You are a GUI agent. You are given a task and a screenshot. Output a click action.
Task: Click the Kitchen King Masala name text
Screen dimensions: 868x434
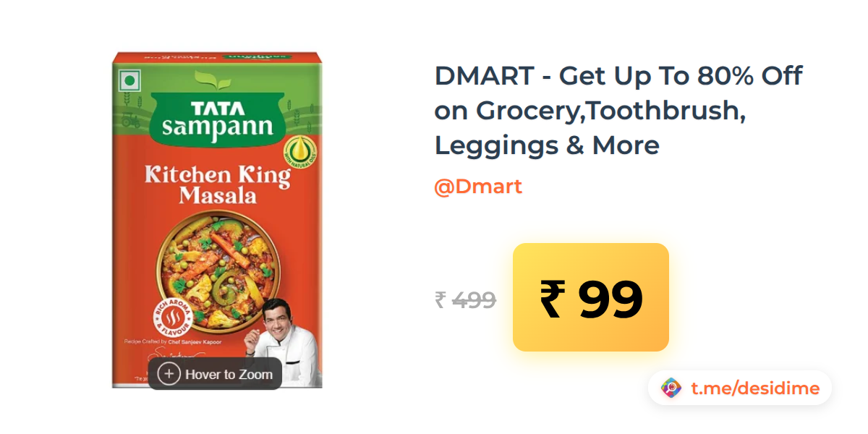click(x=218, y=184)
